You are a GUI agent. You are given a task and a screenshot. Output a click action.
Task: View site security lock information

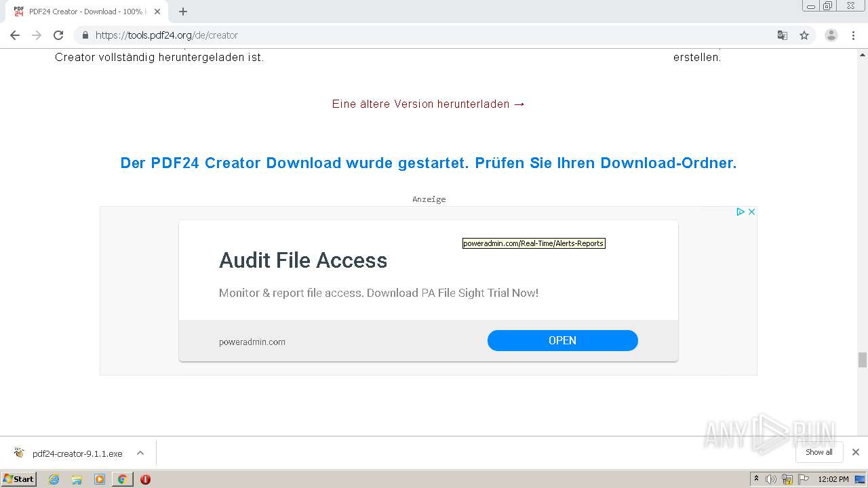(85, 35)
